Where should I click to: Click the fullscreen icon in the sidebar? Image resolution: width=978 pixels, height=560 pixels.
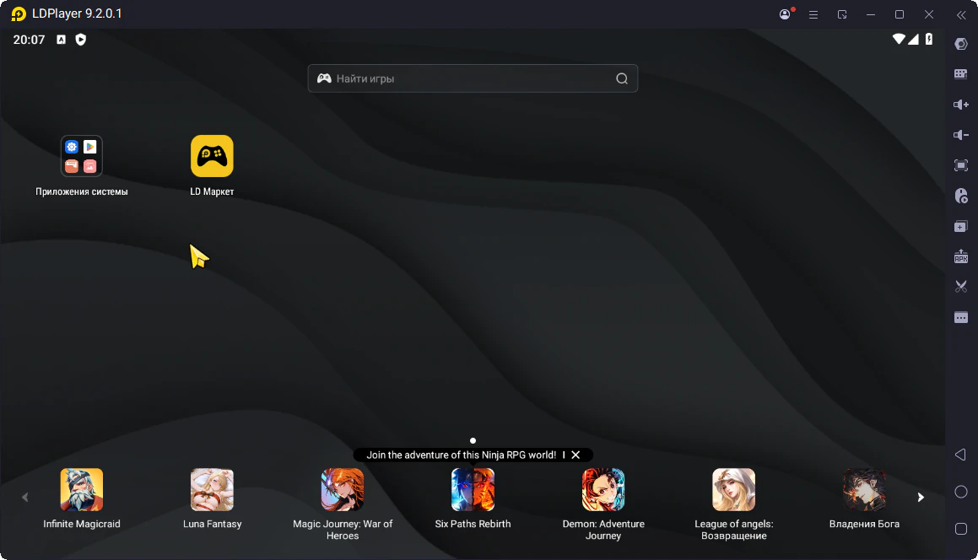pos(960,165)
